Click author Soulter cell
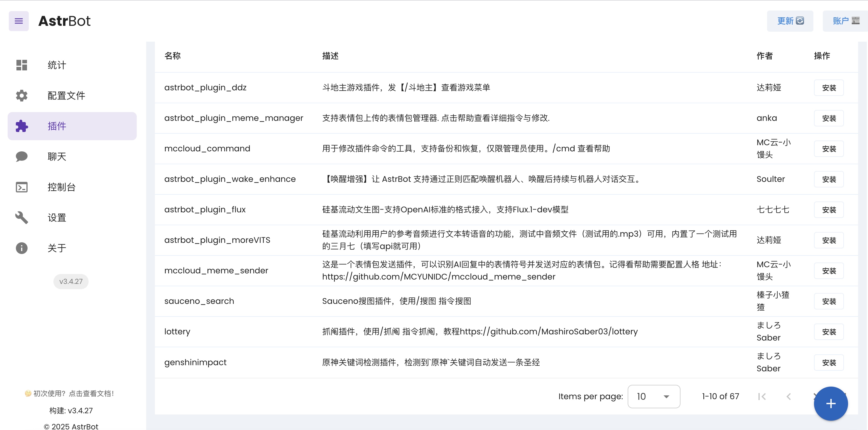868x430 pixels. pos(771,179)
